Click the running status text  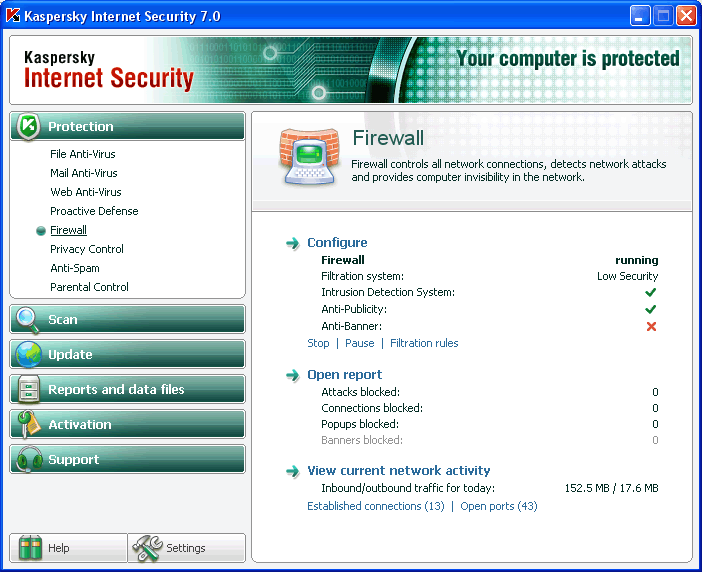tap(637, 260)
